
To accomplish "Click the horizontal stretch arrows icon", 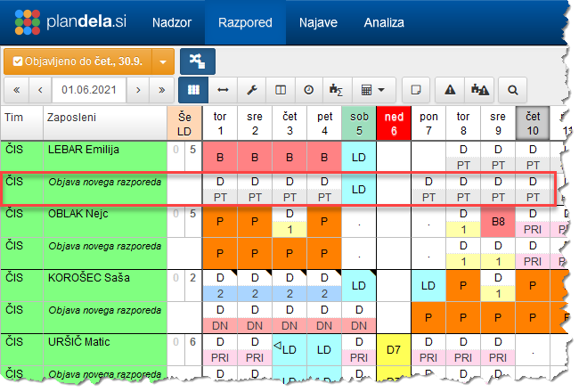I will (x=223, y=90).
